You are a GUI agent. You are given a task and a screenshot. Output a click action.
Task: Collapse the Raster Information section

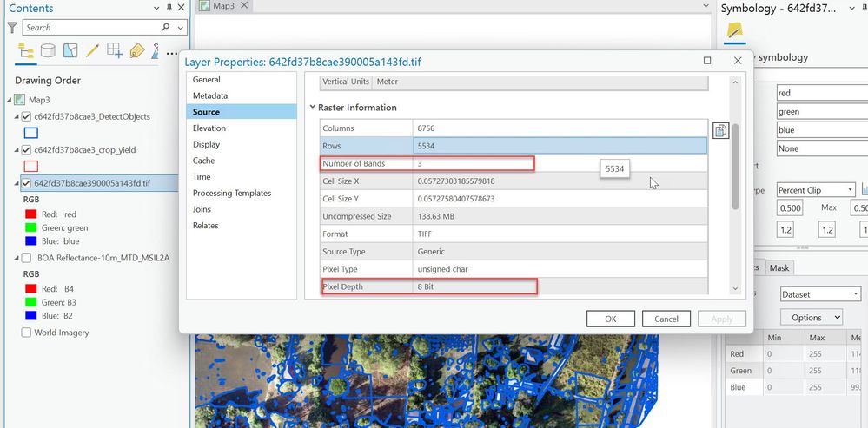[313, 107]
